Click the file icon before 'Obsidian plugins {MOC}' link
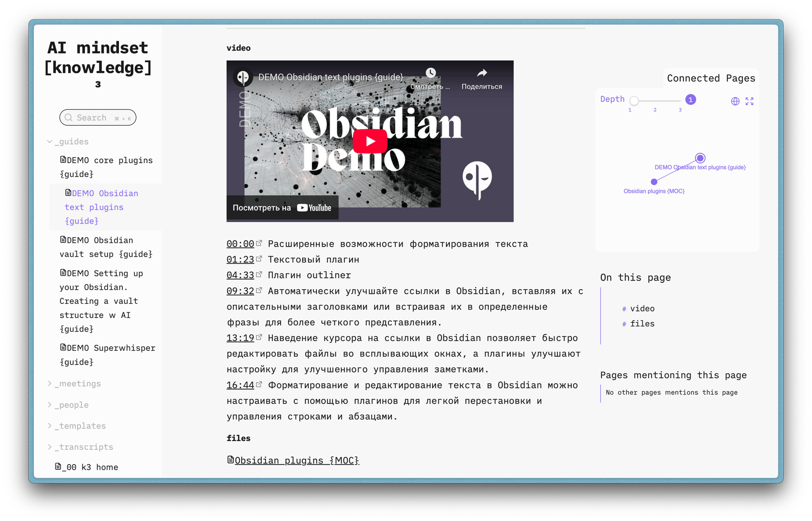This screenshot has height=521, width=812. (230, 460)
